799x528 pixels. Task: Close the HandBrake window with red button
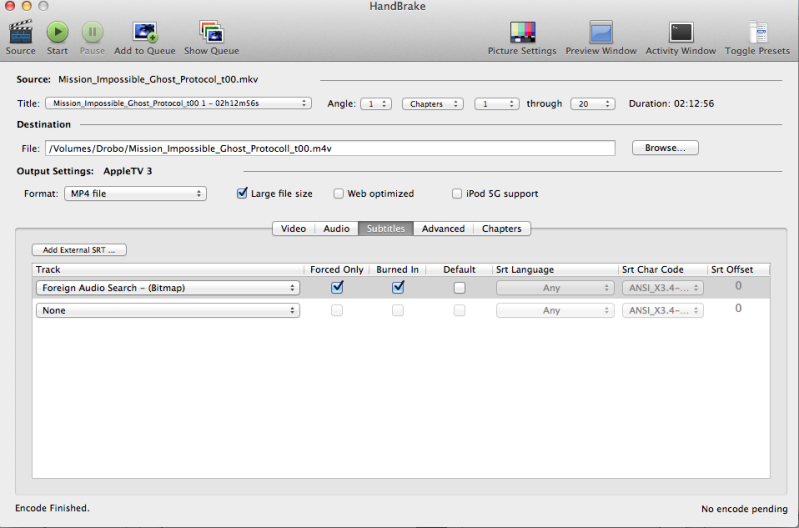[10, 6]
